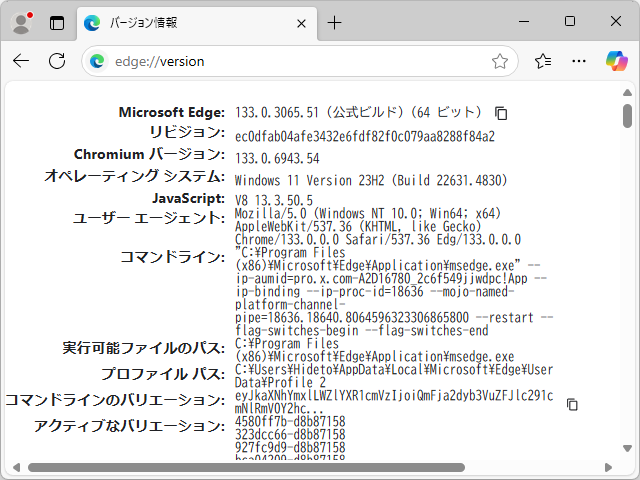Screen dimensions: 640x480
Task: Click variation 323dcc66-d8b87158
Action: coord(290,434)
